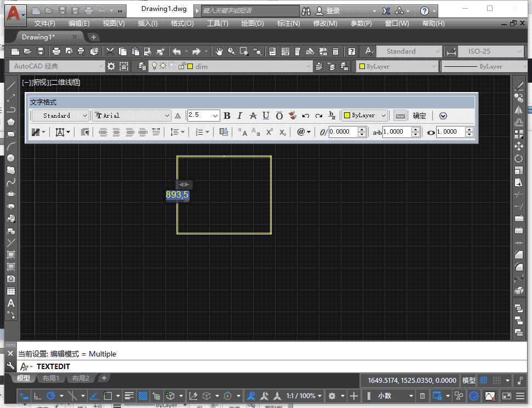Select the Mirror modify tool
Image resolution: width=532 pixels, height=408 pixels.
click(519, 110)
